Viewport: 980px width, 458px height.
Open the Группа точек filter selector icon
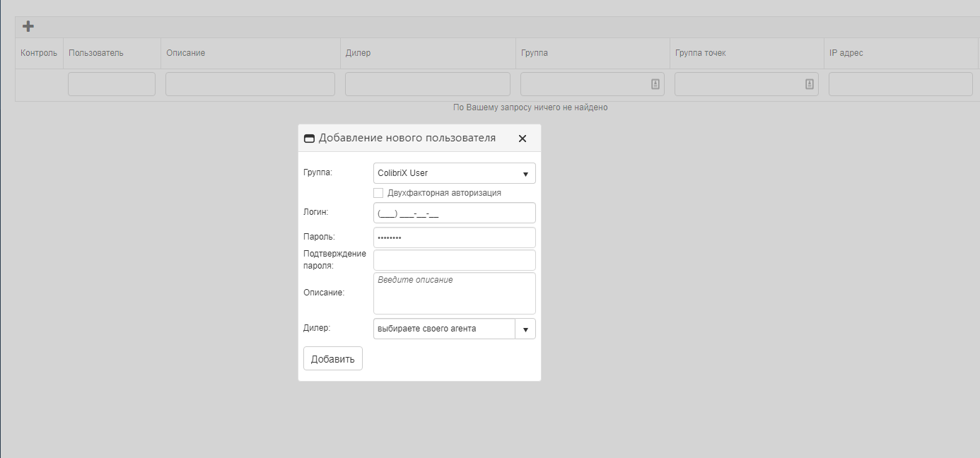[x=810, y=84]
